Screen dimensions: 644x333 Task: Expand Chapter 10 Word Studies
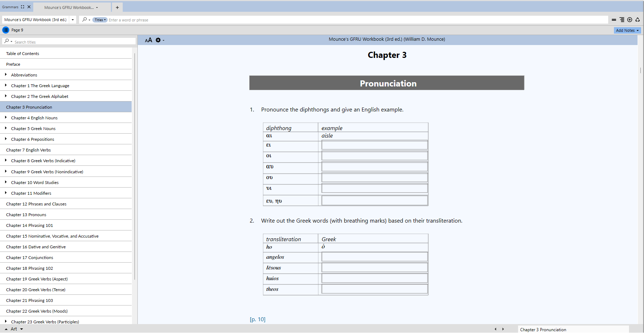coord(6,182)
